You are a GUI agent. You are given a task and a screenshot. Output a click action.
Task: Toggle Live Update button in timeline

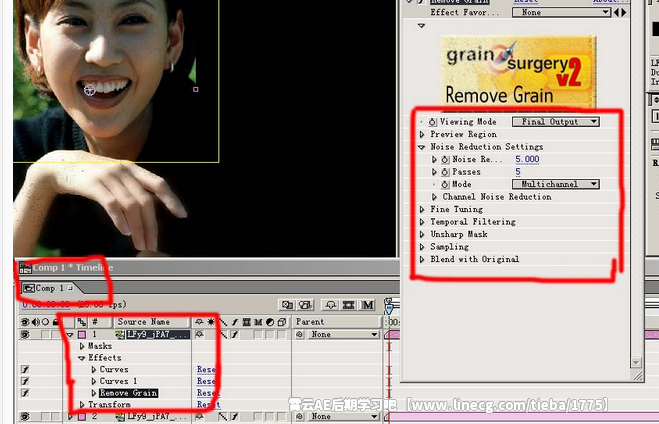[287, 305]
